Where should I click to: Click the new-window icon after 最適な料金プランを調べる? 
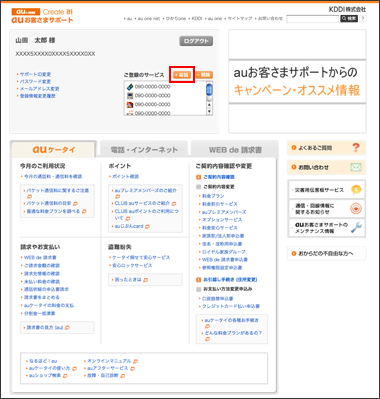[84, 211]
